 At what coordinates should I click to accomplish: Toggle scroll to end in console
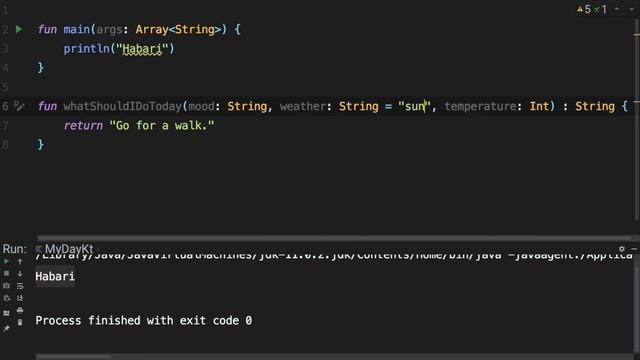coord(20,298)
